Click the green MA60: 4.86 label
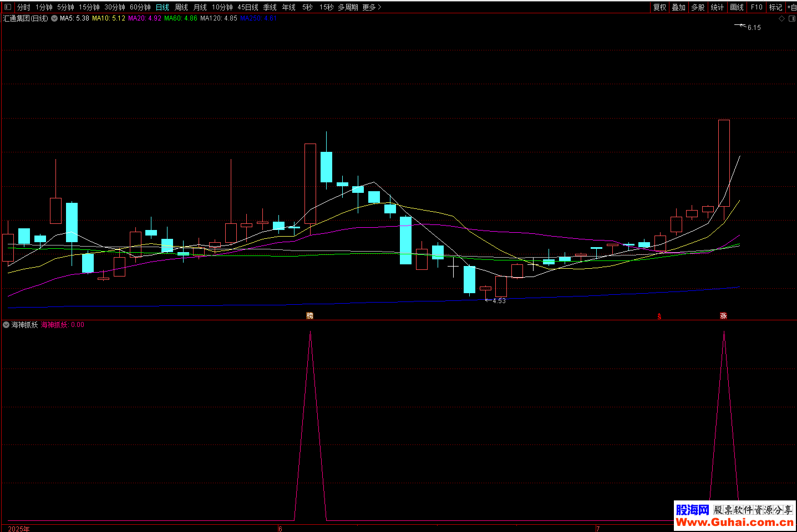The height and width of the screenshot is (532, 797). pyautogui.click(x=181, y=18)
